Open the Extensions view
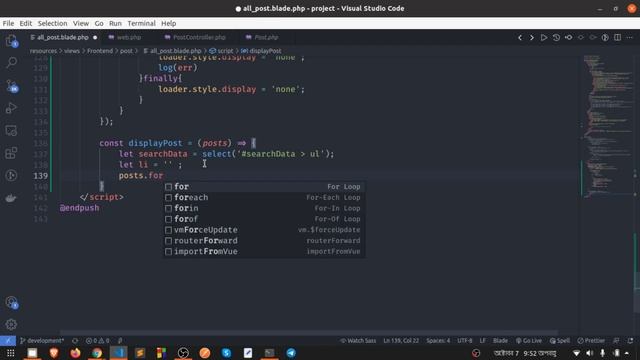This screenshot has height=360, width=640. click(x=11, y=153)
